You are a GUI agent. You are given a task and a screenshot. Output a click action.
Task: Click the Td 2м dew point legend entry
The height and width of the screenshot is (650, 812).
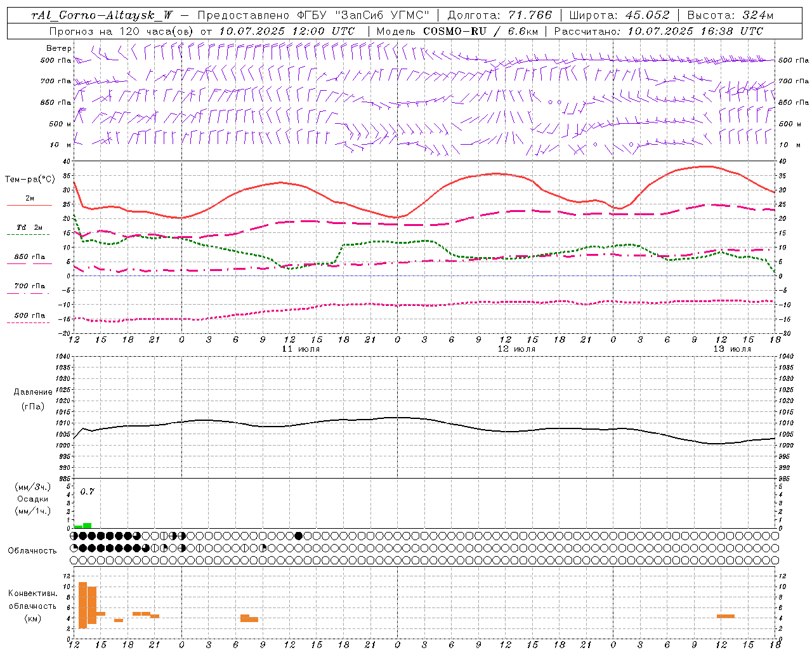coord(29,227)
